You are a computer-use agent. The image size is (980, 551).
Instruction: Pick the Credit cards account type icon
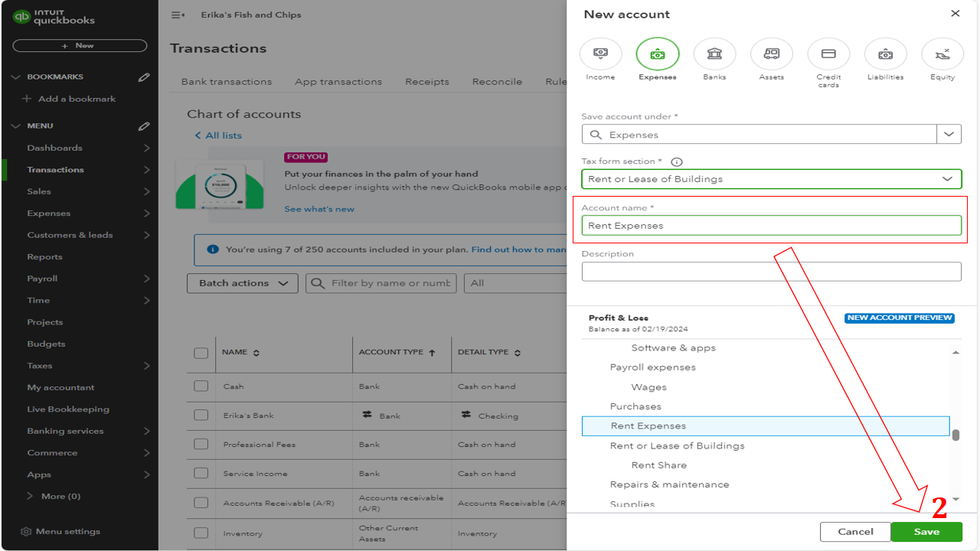coord(828,54)
